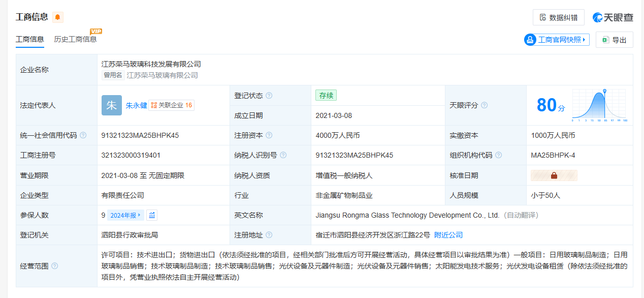The image size is (644, 298).
Task: Click the 数据纠错 button
Action: click(558, 17)
